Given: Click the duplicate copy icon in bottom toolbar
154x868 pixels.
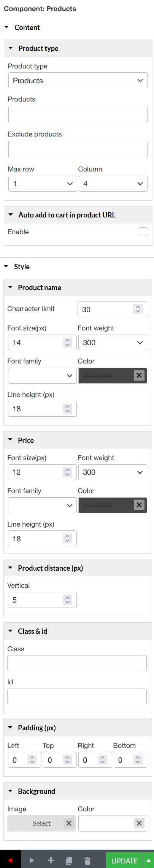Looking at the screenshot, I should (69, 860).
